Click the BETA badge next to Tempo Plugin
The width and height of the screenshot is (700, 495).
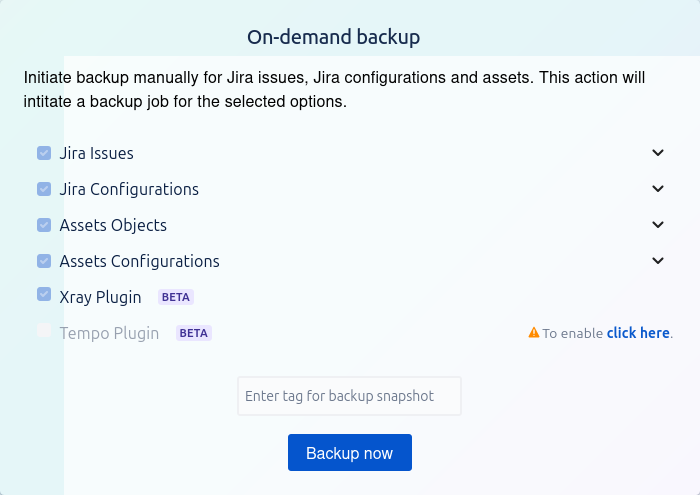click(194, 333)
